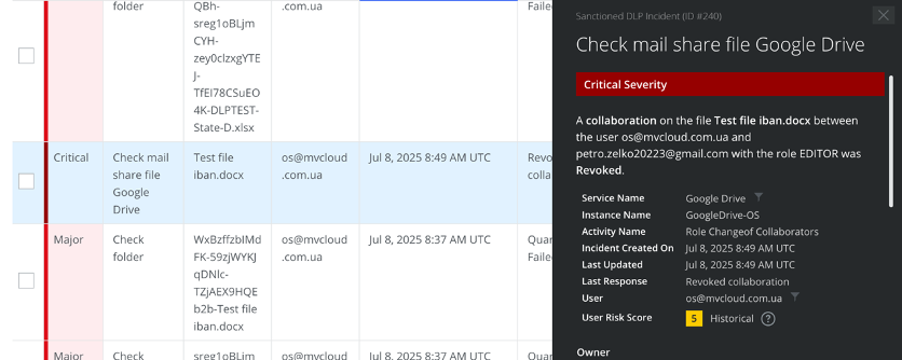The height and width of the screenshot is (360, 902).
Task: Click the Last Updated date value
Action: point(740,265)
